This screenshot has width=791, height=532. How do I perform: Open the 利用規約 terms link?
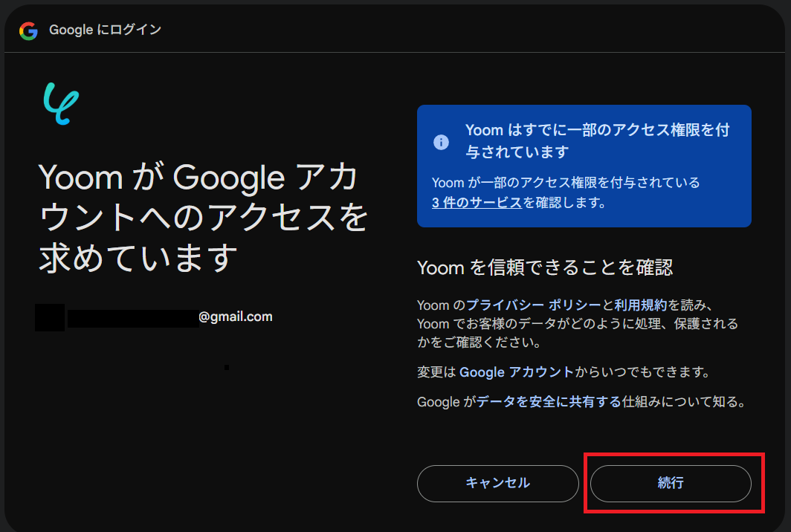pyautogui.click(x=641, y=305)
